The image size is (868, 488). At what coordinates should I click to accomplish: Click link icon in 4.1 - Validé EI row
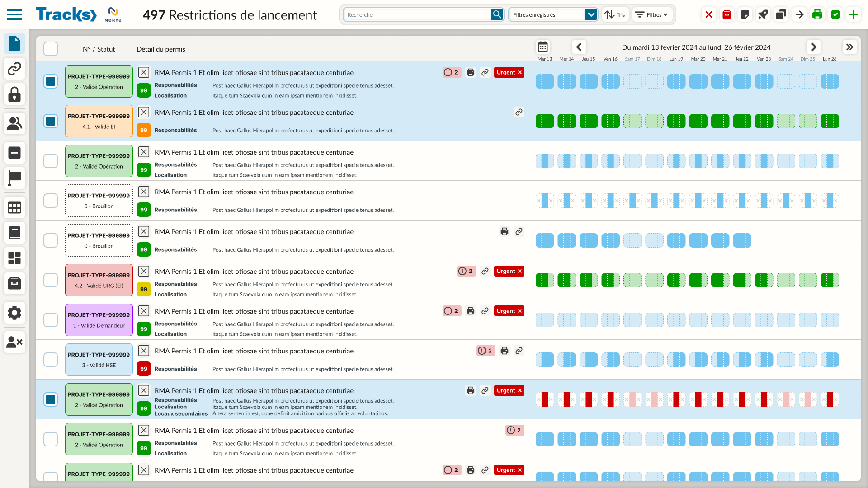(x=519, y=112)
